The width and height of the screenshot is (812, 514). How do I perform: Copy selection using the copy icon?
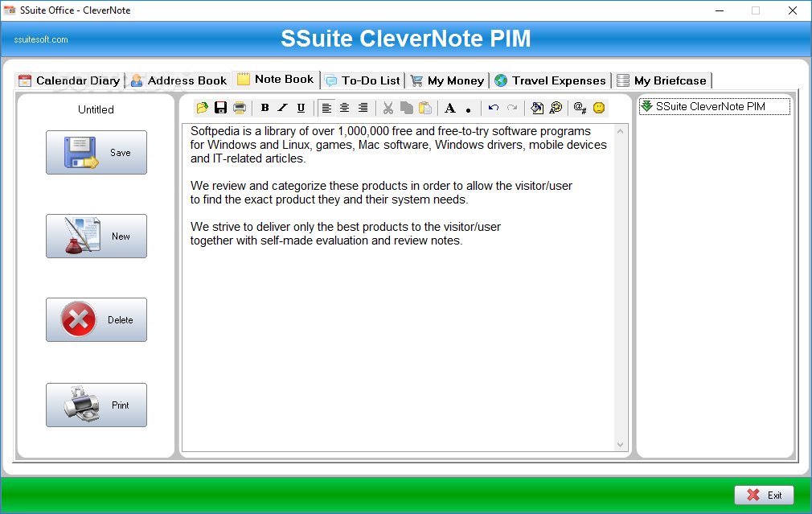[407, 108]
